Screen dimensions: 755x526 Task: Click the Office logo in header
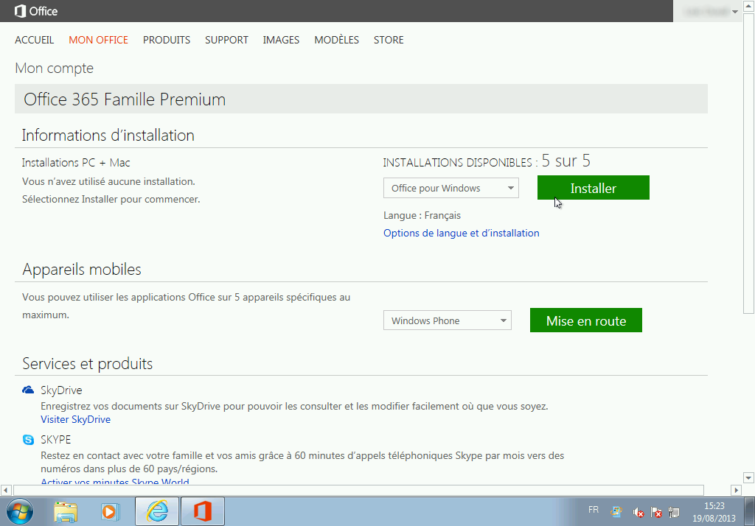click(x=36, y=11)
